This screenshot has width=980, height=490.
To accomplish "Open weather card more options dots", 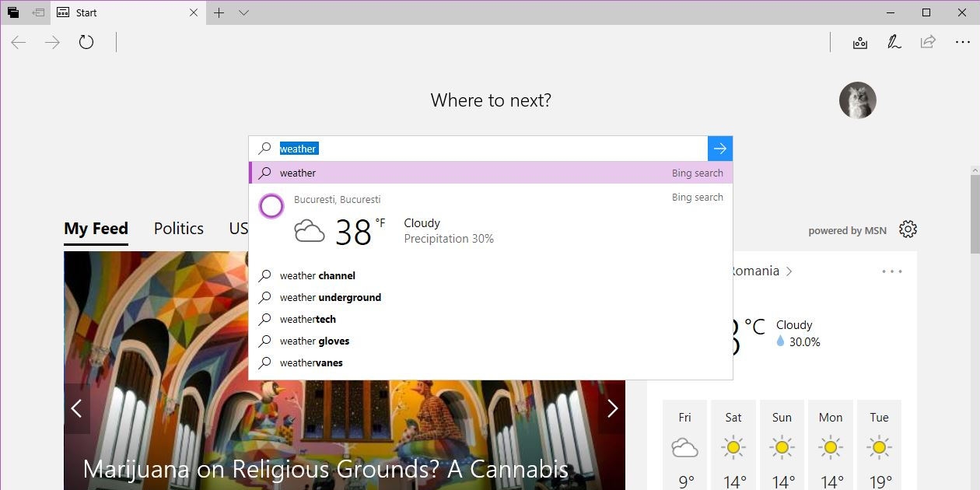I will click(x=892, y=271).
